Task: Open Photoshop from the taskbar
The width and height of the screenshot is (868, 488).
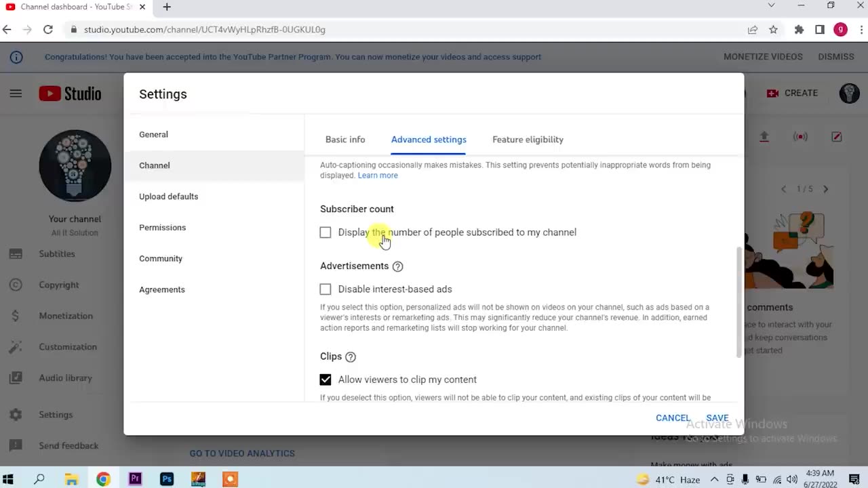Action: [x=167, y=479]
